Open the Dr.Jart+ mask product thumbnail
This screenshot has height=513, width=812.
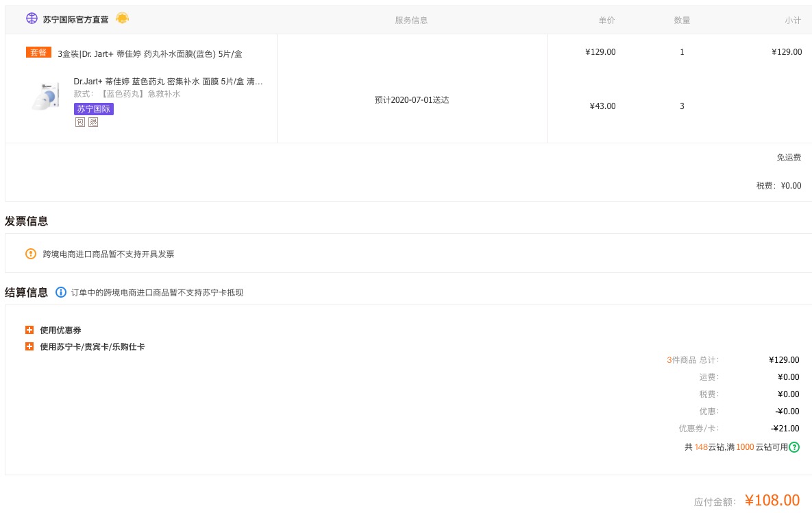pos(46,96)
